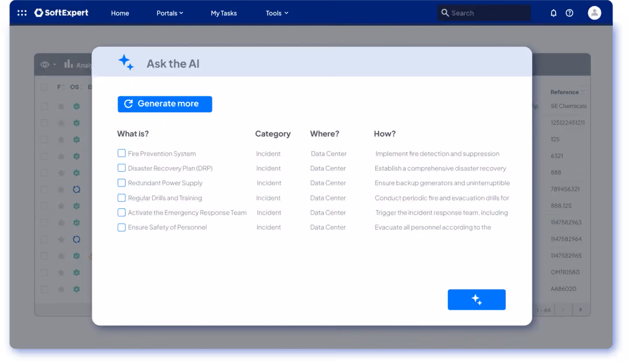Tick the Regular Drills and Training checkbox

coord(122,198)
